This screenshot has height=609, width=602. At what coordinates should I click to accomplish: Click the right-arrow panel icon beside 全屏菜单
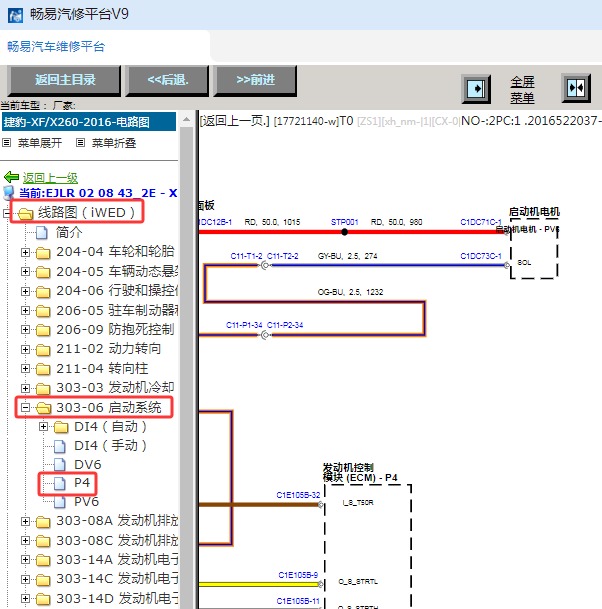pyautogui.click(x=476, y=89)
